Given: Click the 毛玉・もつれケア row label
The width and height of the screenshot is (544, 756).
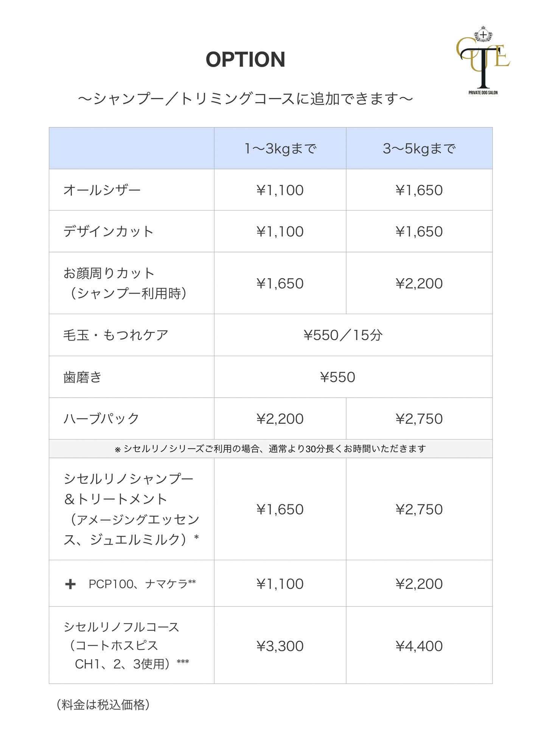Looking at the screenshot, I should 115,335.
